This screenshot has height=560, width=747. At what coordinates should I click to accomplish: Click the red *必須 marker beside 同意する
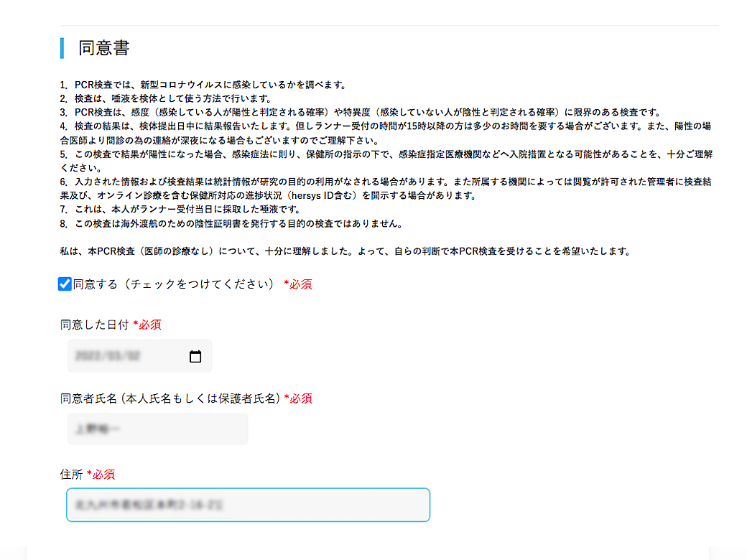[x=297, y=284]
